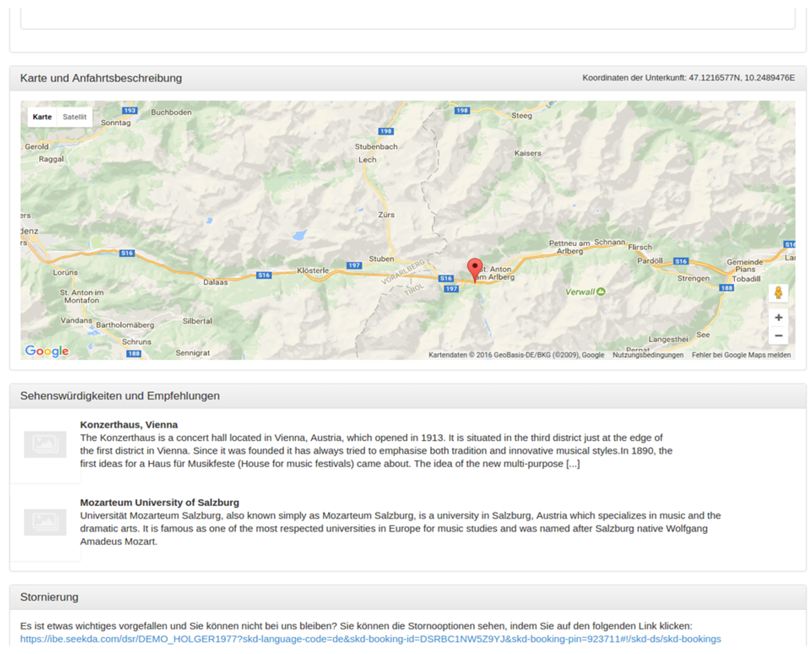Click the Steeg label on map
This screenshot has height=654, width=812.
coord(521,116)
